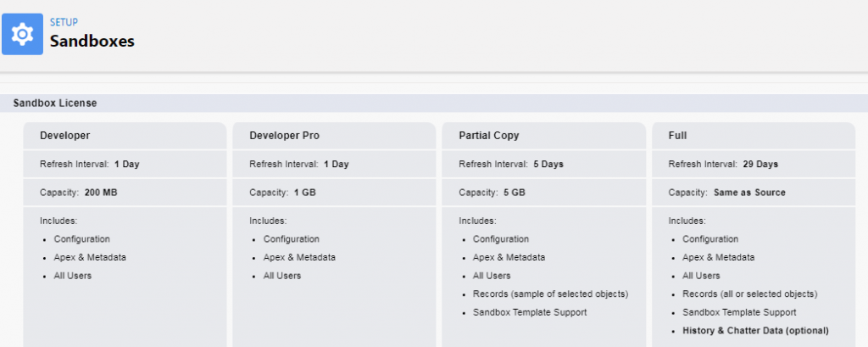
Task: Click the 1 GB capacity value
Action: click(304, 193)
